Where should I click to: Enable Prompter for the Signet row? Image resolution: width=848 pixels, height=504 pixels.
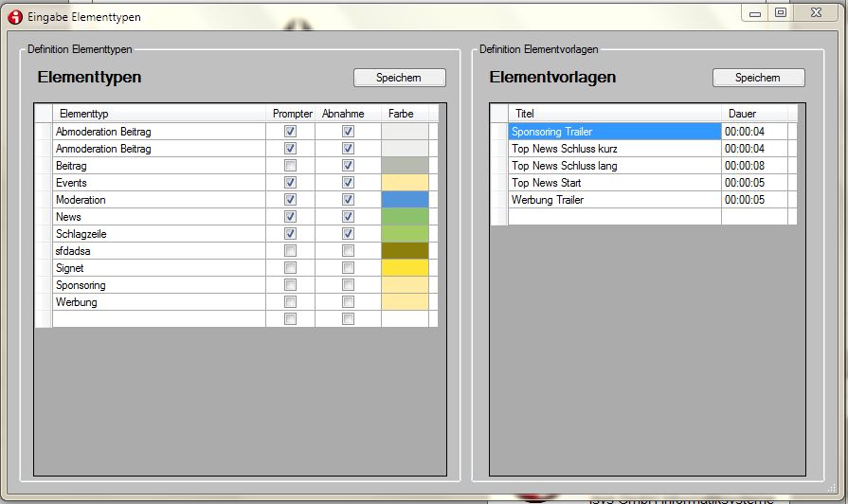[x=291, y=268]
